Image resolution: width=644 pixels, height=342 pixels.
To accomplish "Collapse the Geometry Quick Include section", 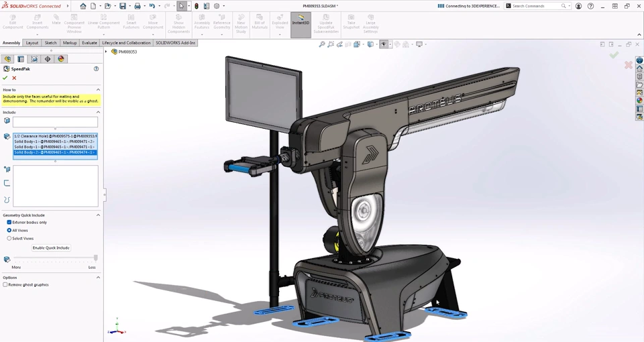I will click(x=98, y=215).
